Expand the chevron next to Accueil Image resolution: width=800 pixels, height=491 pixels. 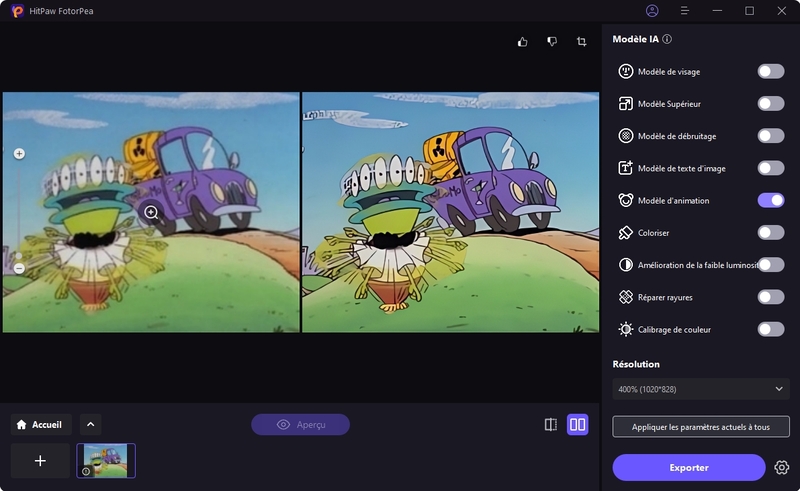click(x=90, y=424)
